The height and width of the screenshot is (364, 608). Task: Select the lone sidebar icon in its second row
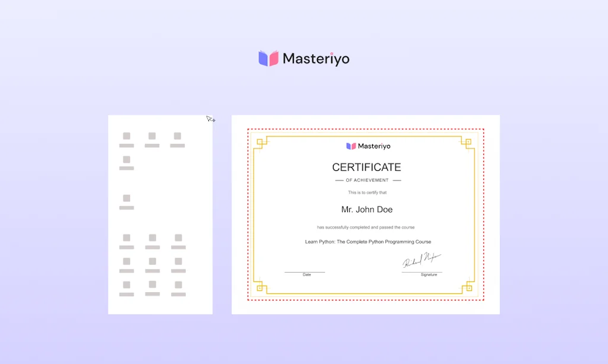tap(126, 159)
